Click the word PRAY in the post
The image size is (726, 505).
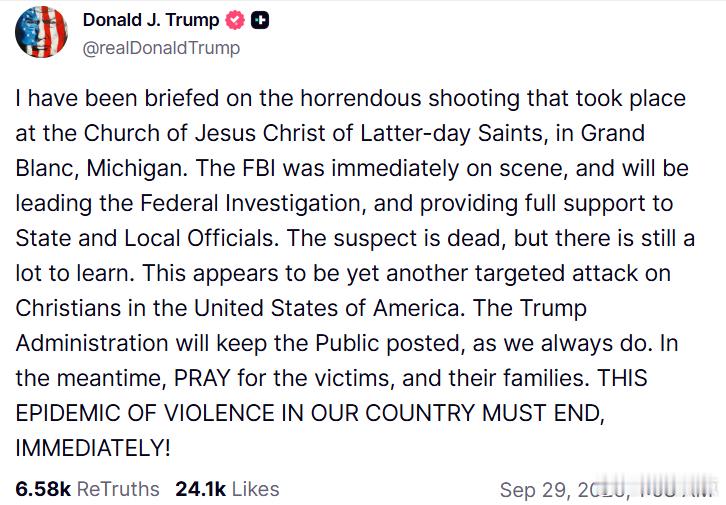(x=202, y=378)
